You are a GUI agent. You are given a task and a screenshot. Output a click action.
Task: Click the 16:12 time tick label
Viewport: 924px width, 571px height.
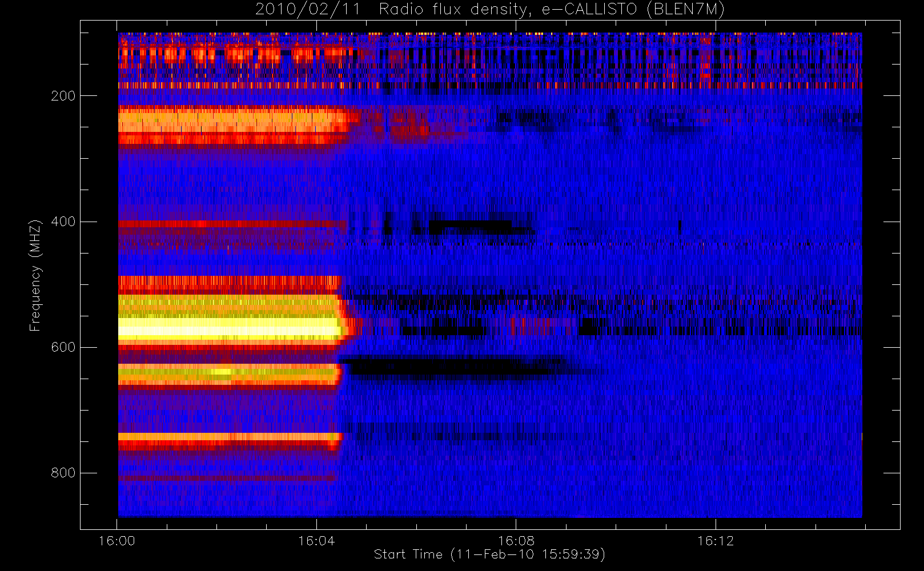click(716, 541)
